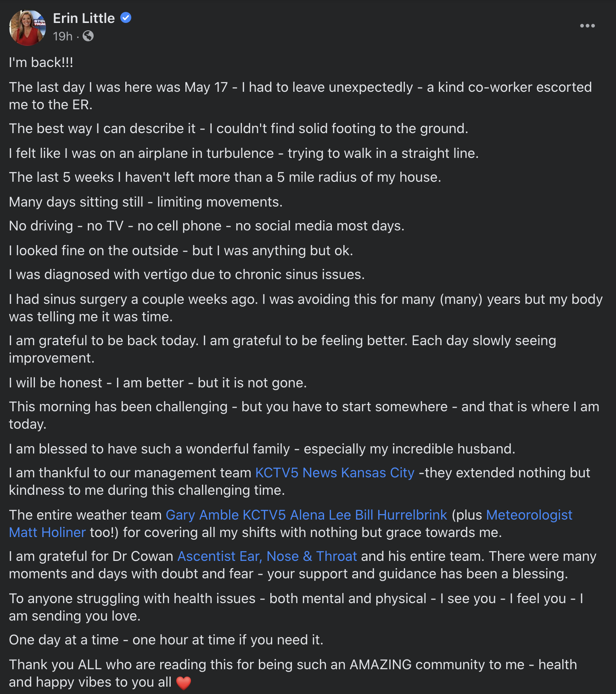Click the vertigo diagnosis sentence
Viewport: 616px width, 694px height.
(x=187, y=274)
